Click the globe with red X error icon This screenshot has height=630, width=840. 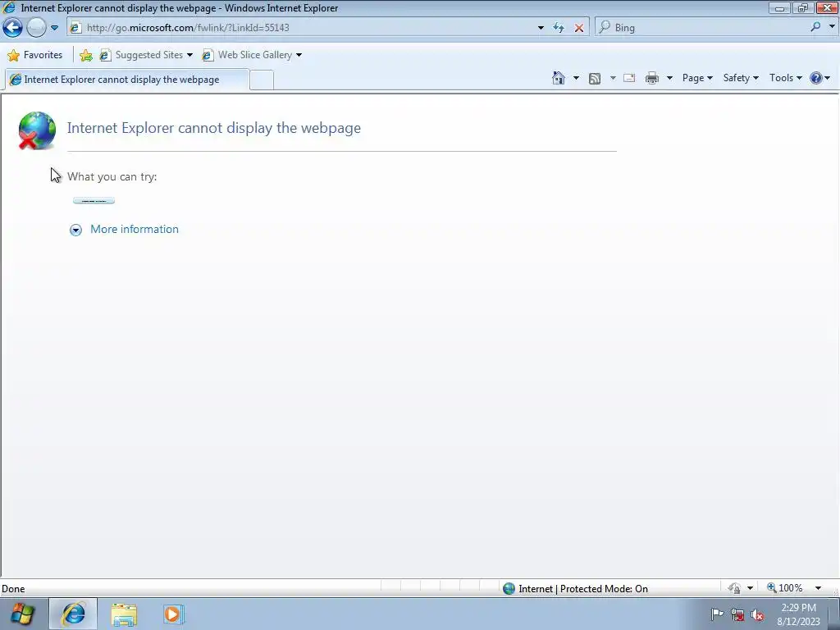click(37, 130)
